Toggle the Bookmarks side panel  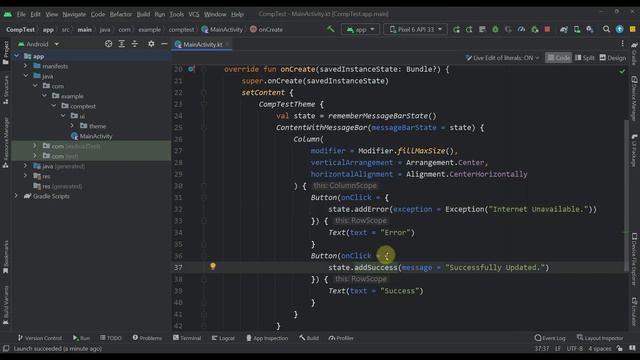(x=6, y=257)
